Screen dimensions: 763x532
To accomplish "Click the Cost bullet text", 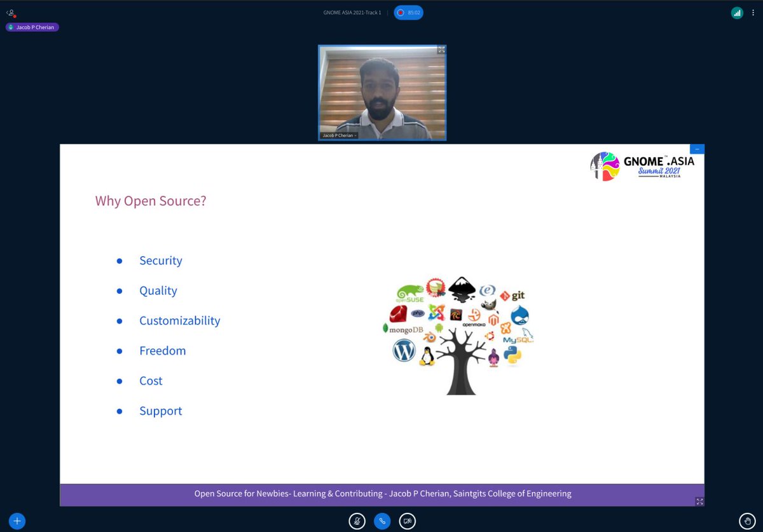I will click(151, 381).
